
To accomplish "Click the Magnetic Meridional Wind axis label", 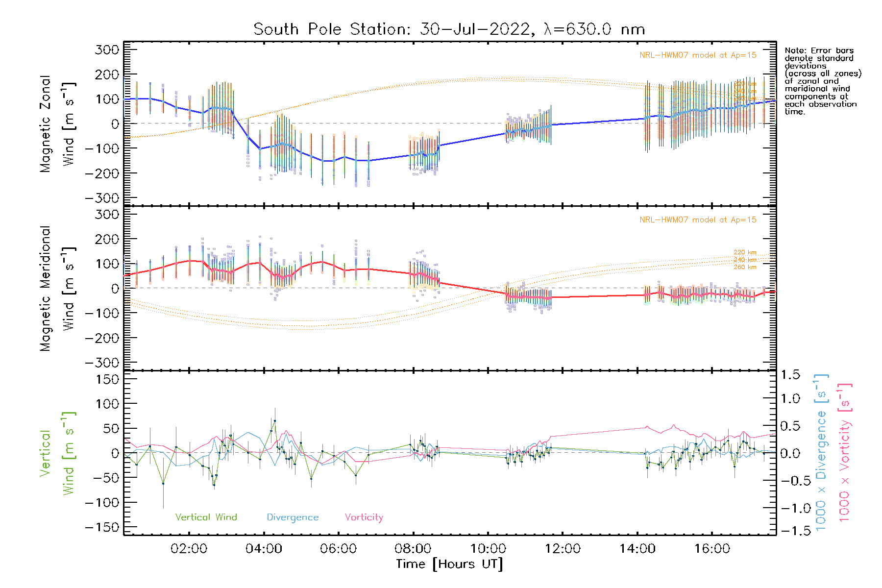I will (x=57, y=289).
